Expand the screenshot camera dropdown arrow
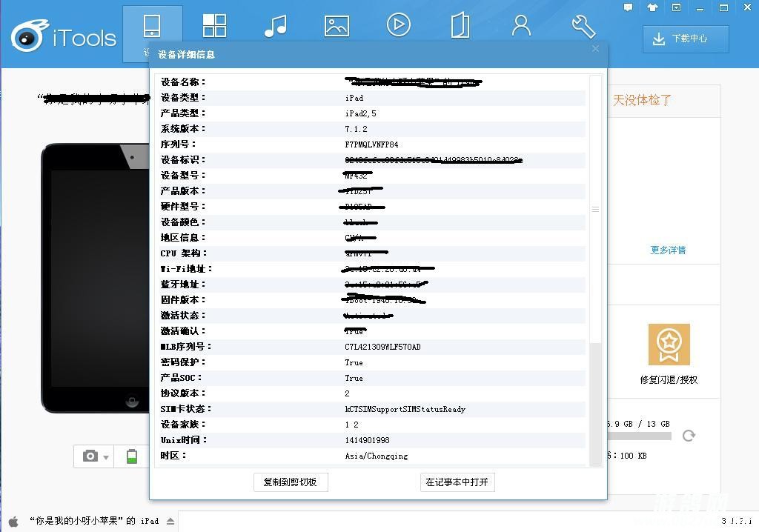Image resolution: width=759 pixels, height=532 pixels. pos(107,457)
